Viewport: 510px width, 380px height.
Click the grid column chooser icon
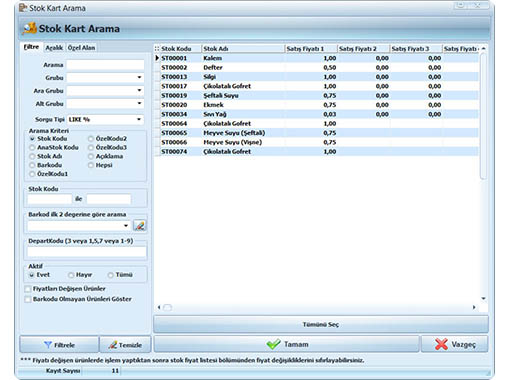tap(157, 49)
